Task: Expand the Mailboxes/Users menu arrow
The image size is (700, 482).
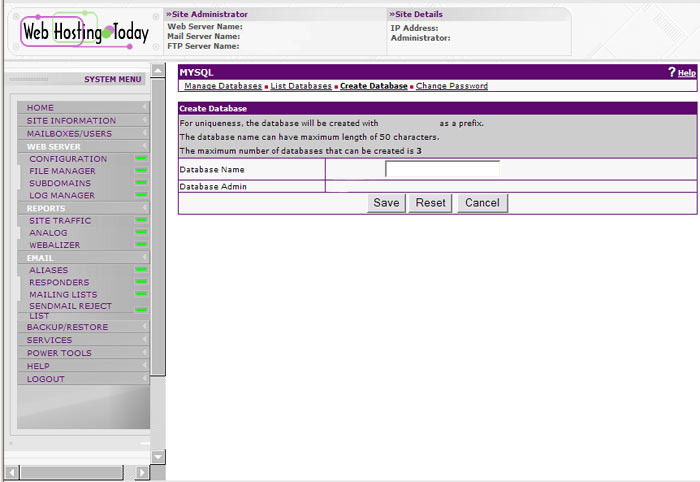Action: click(x=144, y=133)
